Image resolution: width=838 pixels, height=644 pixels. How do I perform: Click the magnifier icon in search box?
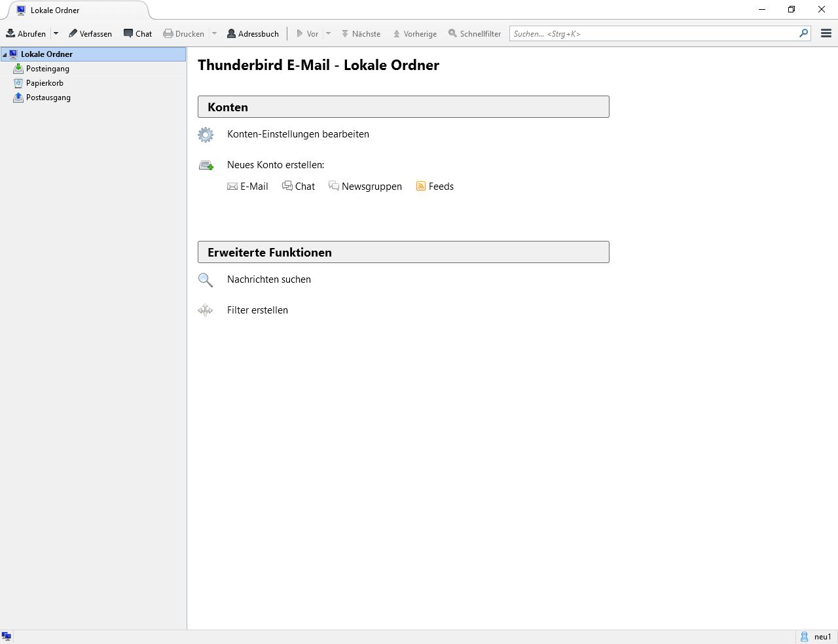[x=804, y=33]
